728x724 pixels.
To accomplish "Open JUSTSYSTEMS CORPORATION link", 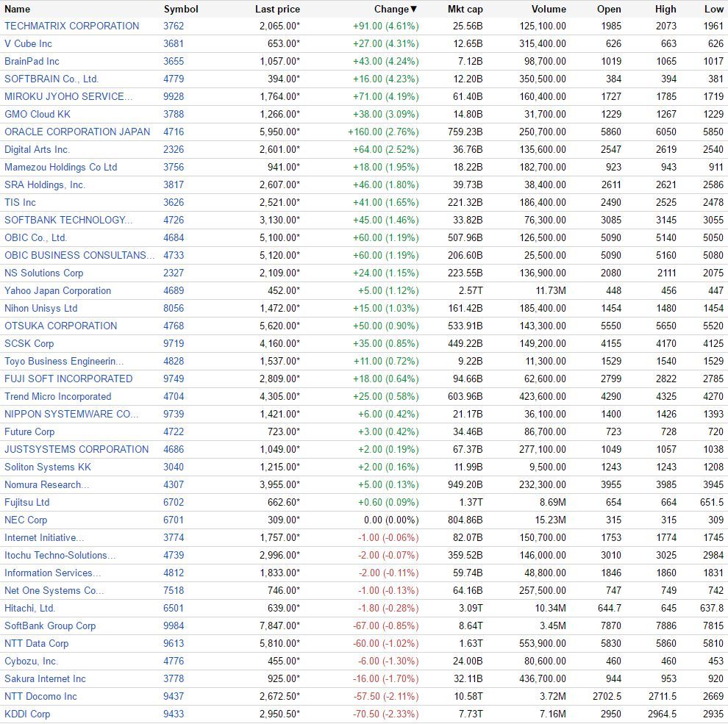I will [x=76, y=449].
